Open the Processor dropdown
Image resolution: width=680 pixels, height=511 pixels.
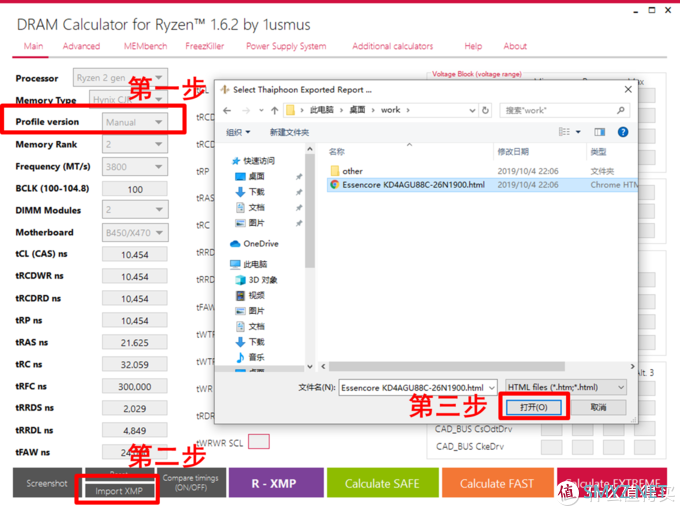pyautogui.click(x=120, y=78)
